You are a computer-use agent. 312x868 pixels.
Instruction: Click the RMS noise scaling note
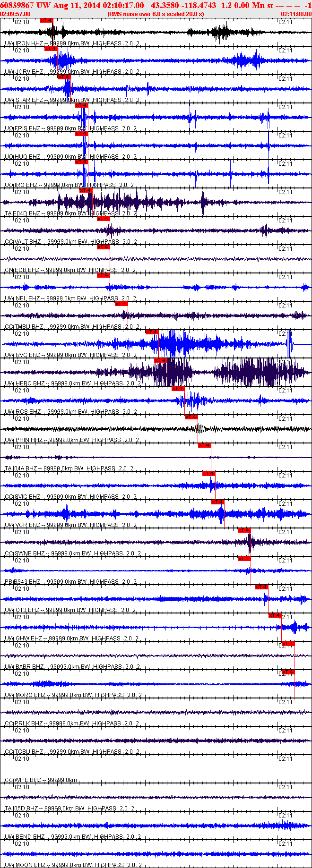(x=156, y=14)
